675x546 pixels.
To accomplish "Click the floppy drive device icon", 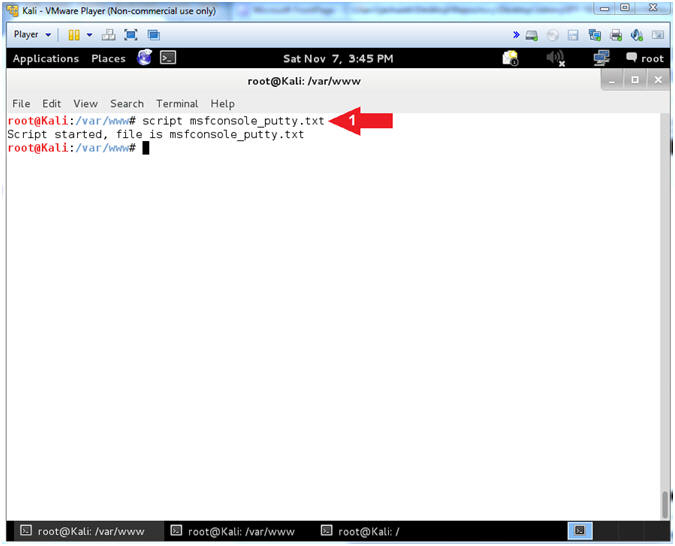I will (573, 35).
